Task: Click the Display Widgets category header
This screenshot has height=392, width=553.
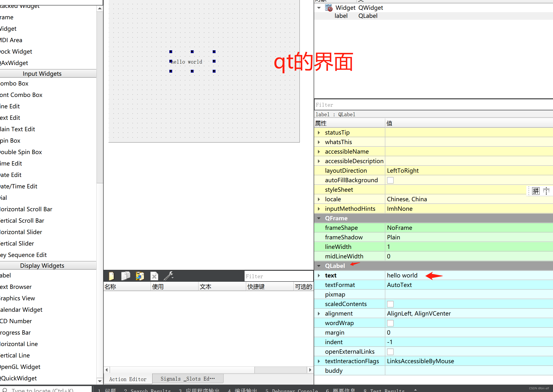Action: [x=42, y=266]
